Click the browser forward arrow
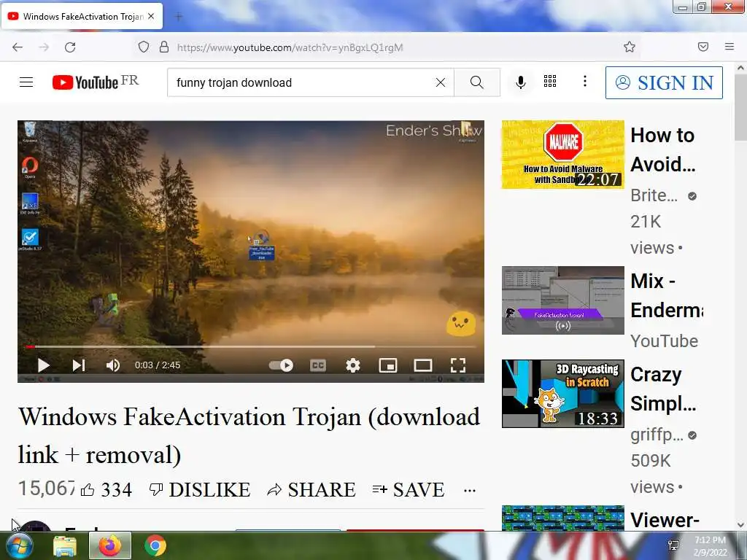The image size is (747, 560). coord(44,47)
